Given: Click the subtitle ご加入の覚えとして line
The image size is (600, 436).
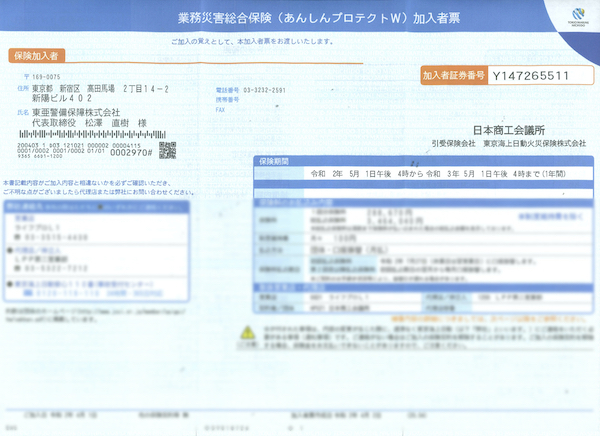Looking at the screenshot, I should pos(253,41).
